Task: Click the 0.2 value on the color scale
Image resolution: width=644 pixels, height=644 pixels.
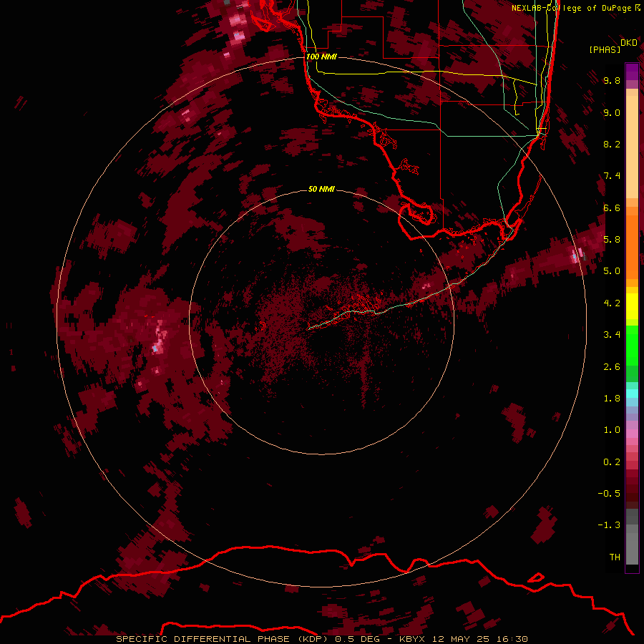Action: point(612,462)
